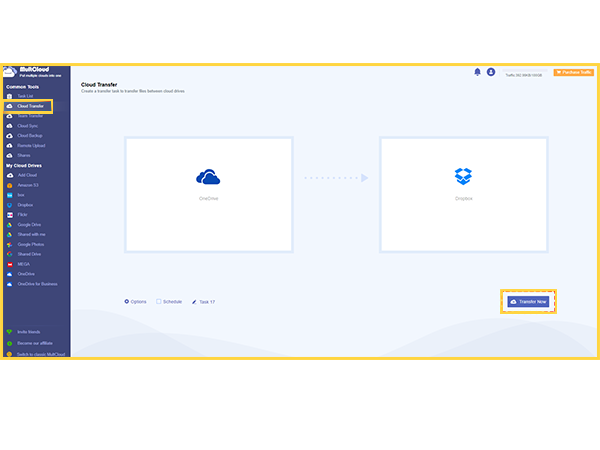Click the Transfer Now button
This screenshot has width=600, height=450.
click(x=528, y=302)
